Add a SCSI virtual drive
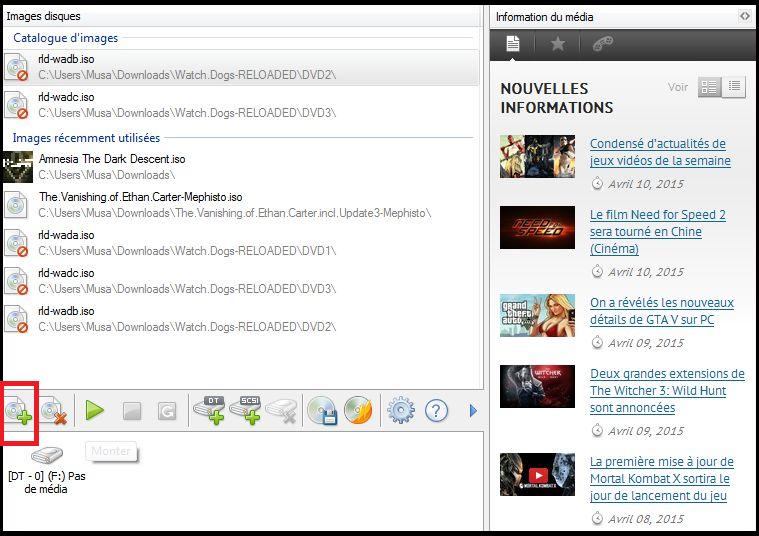This screenshot has width=759, height=536. coord(245,411)
